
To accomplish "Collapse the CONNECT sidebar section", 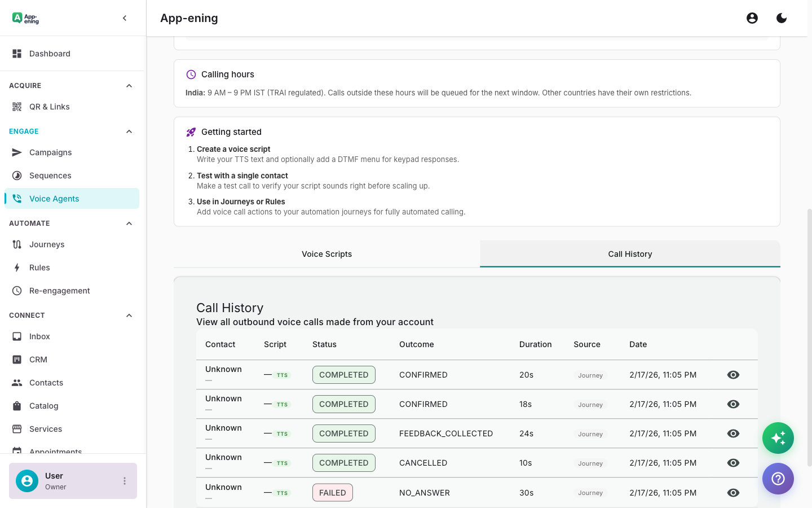I will coord(129,315).
